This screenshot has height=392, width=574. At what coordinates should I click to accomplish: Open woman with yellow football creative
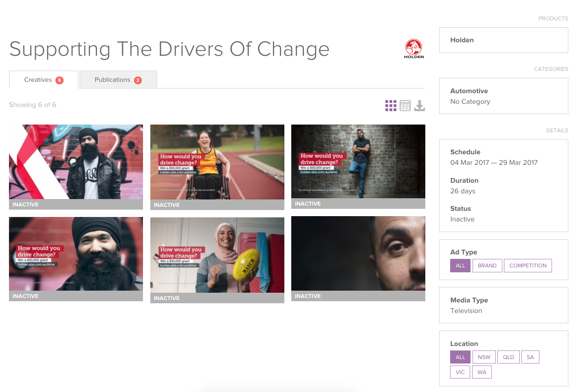[217, 255]
